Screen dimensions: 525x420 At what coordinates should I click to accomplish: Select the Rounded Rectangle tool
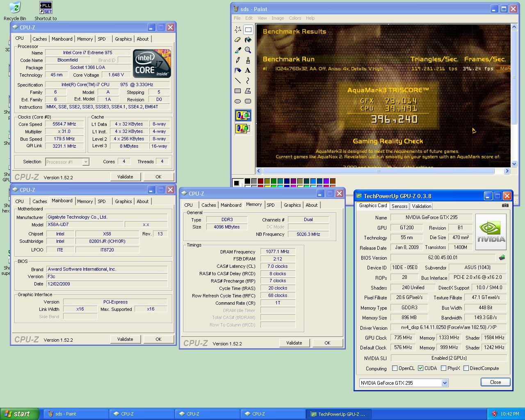point(248,101)
